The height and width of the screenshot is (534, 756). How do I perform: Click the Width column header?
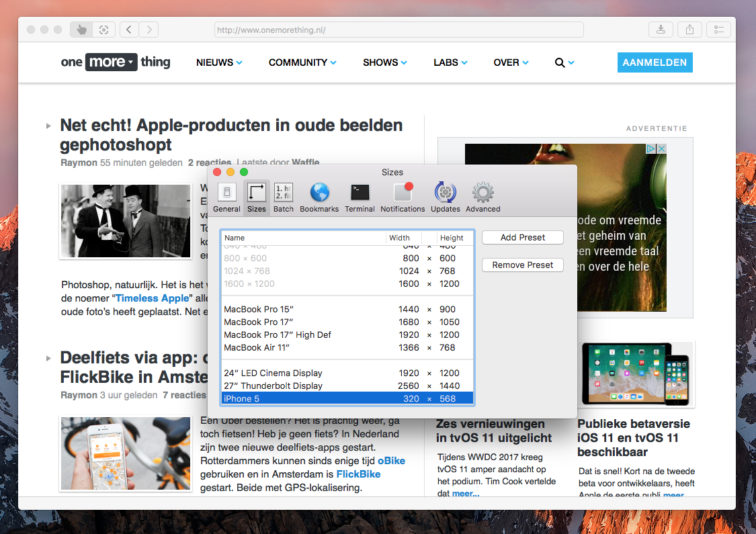tap(404, 238)
